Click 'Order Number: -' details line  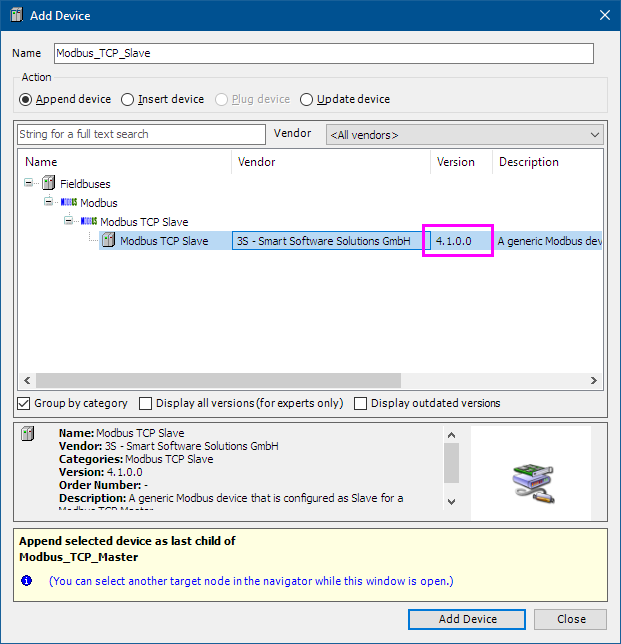103,485
